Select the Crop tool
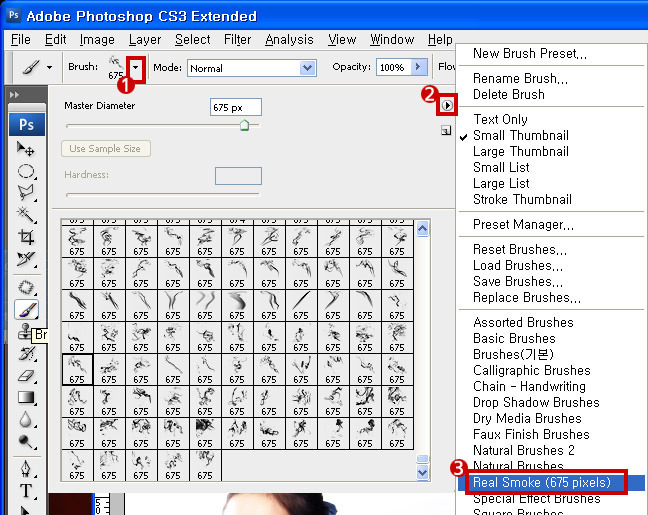The width and height of the screenshot is (648, 515). click(26, 237)
